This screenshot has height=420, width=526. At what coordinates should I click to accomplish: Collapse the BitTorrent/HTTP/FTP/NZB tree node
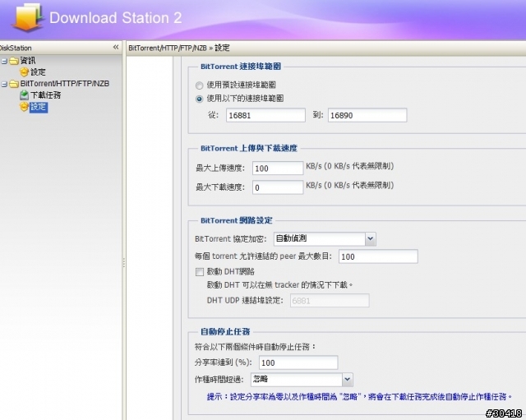tap(4, 84)
